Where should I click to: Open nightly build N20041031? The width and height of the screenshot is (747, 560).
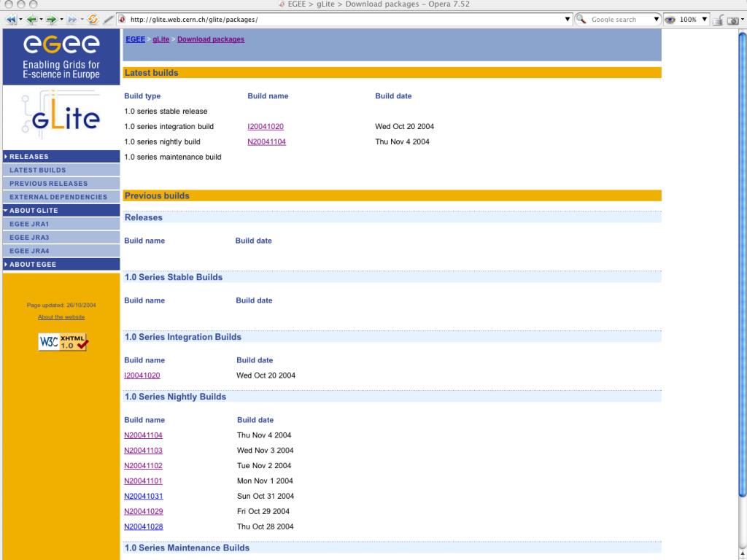pos(144,496)
